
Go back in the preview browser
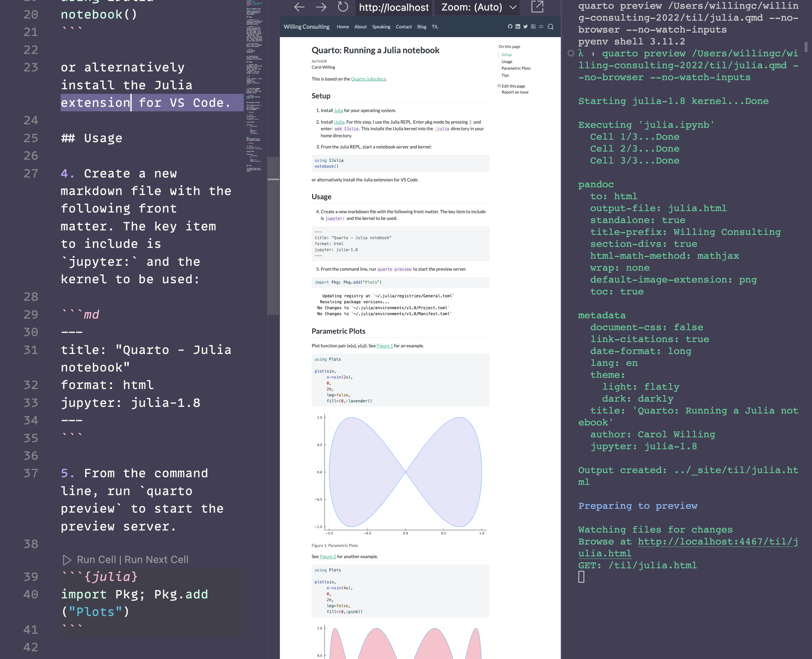pyautogui.click(x=299, y=7)
